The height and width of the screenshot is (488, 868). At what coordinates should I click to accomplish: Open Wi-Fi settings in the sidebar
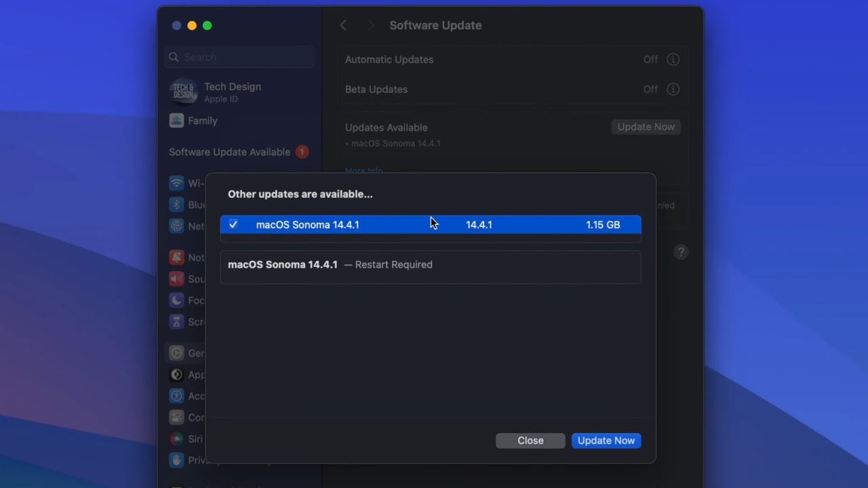tap(186, 183)
